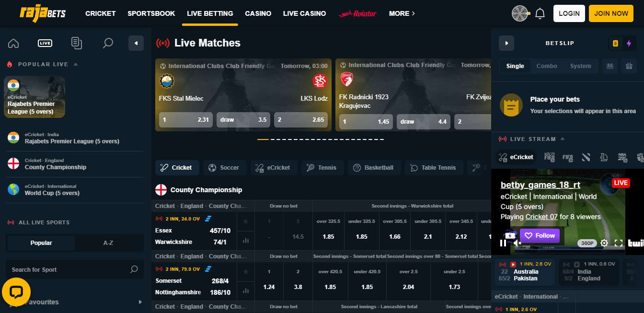Follow the betby_games_18_rt stream
Screen dimensions: 644x313
[x=540, y=236]
